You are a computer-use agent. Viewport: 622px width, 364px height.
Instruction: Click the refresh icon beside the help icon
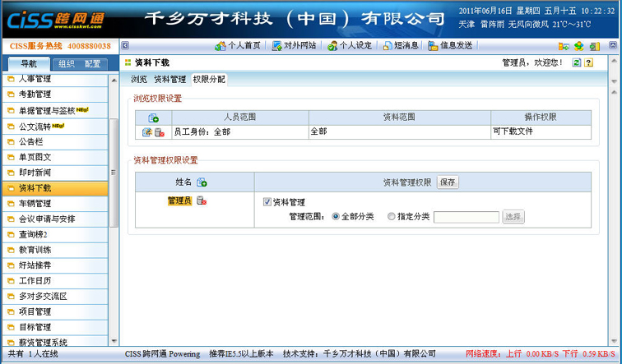click(x=577, y=62)
